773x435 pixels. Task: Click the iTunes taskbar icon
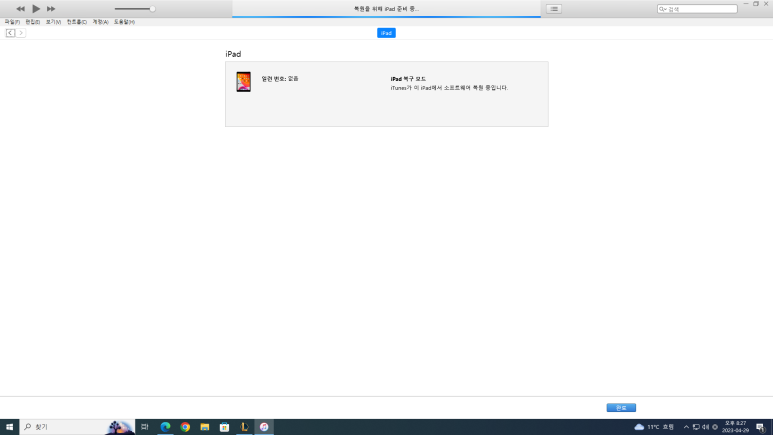click(x=264, y=427)
